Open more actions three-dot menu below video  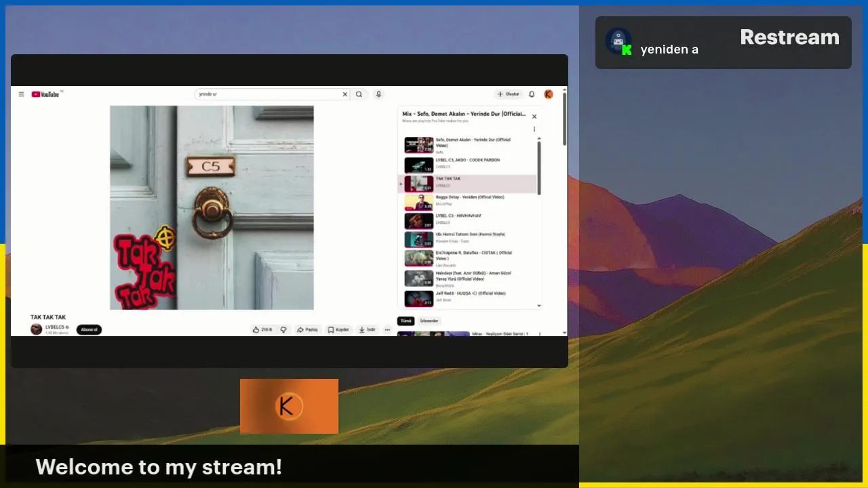[387, 330]
